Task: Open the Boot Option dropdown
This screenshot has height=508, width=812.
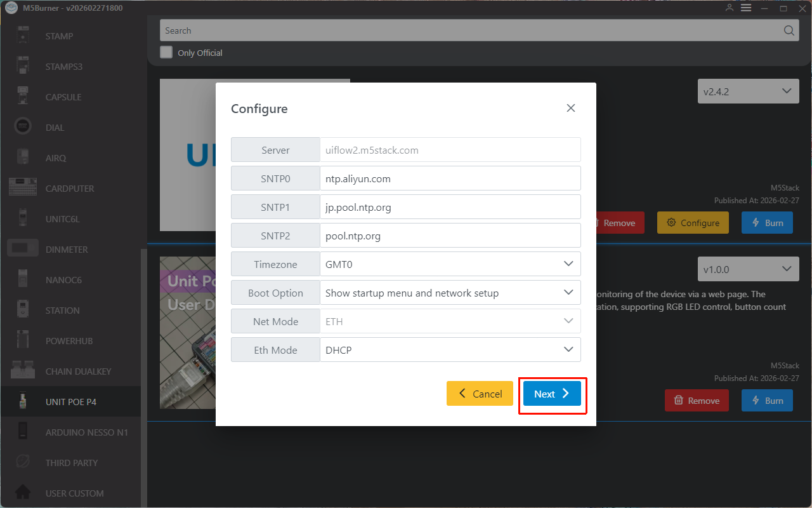Action: [x=450, y=293]
